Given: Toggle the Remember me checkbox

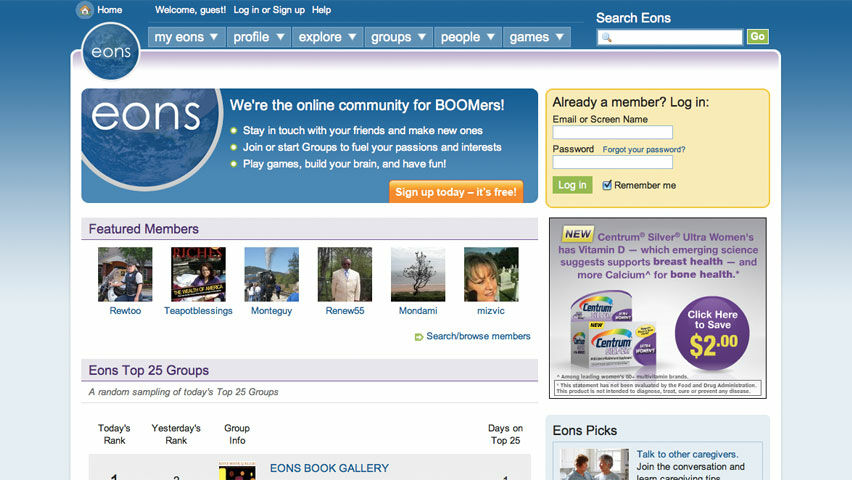Looking at the screenshot, I should (x=607, y=185).
